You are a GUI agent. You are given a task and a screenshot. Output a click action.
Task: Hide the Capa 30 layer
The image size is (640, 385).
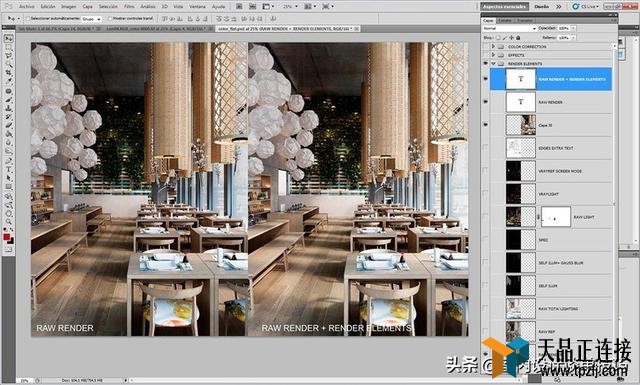coord(485,125)
